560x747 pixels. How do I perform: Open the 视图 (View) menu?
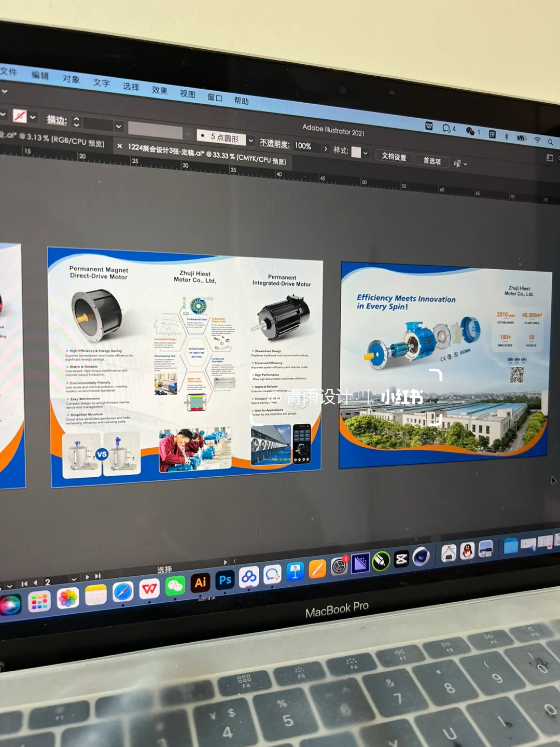click(x=188, y=94)
